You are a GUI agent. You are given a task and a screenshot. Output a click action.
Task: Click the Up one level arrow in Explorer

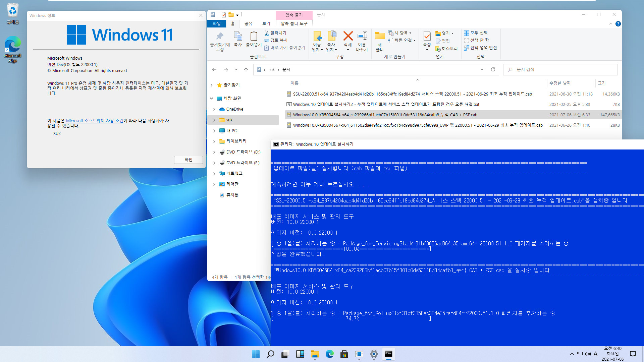click(x=246, y=69)
